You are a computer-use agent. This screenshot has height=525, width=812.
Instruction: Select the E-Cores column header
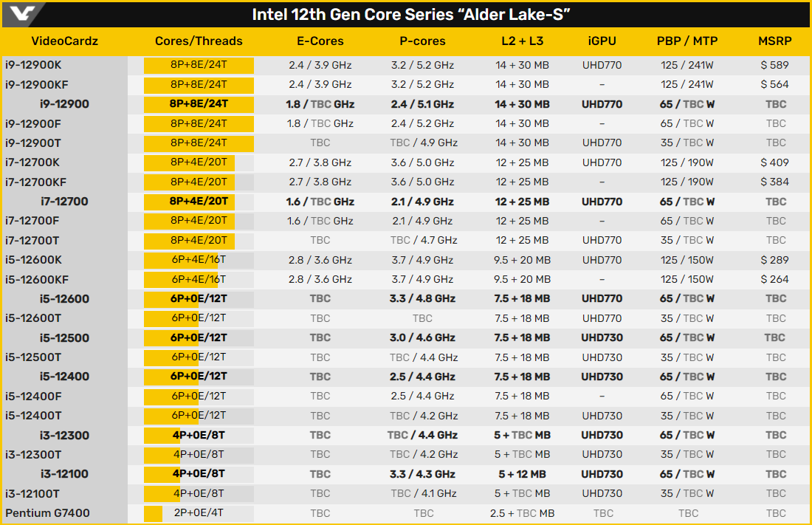tap(320, 41)
